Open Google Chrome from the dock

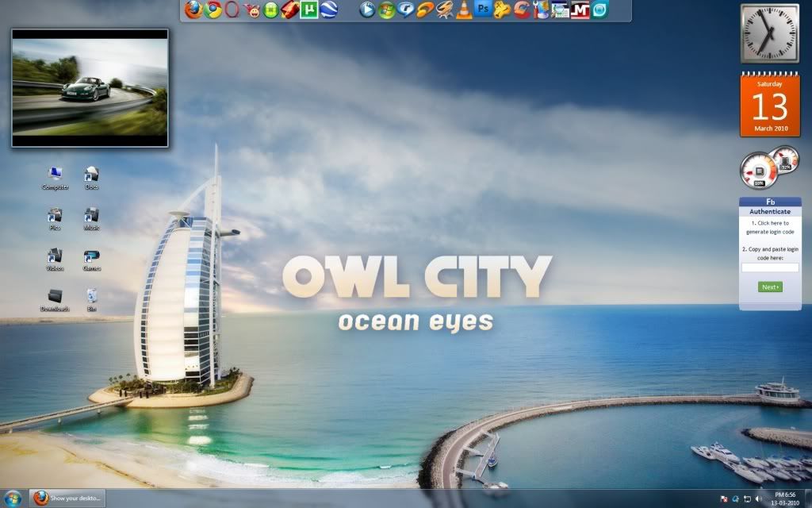click(x=213, y=10)
